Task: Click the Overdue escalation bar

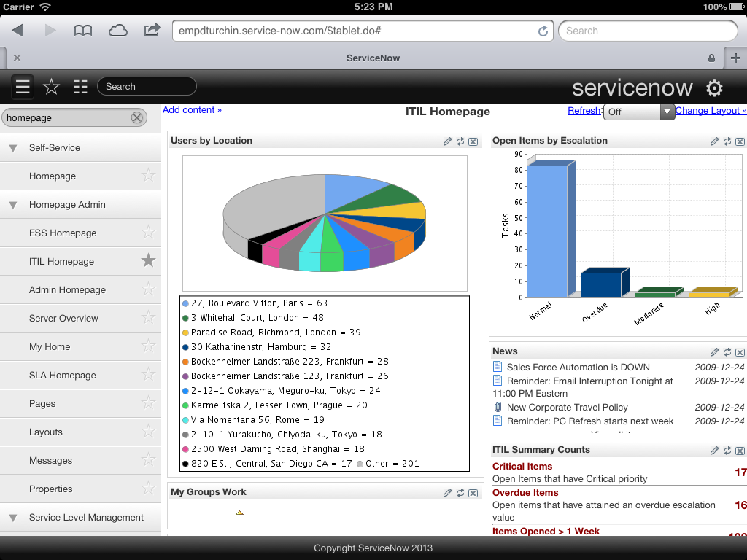Action: click(605, 283)
